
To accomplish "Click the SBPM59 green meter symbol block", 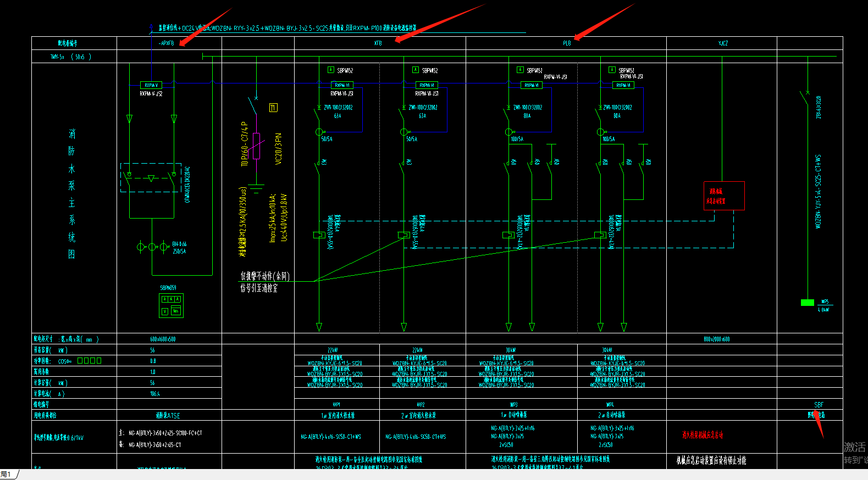I will (x=171, y=306).
